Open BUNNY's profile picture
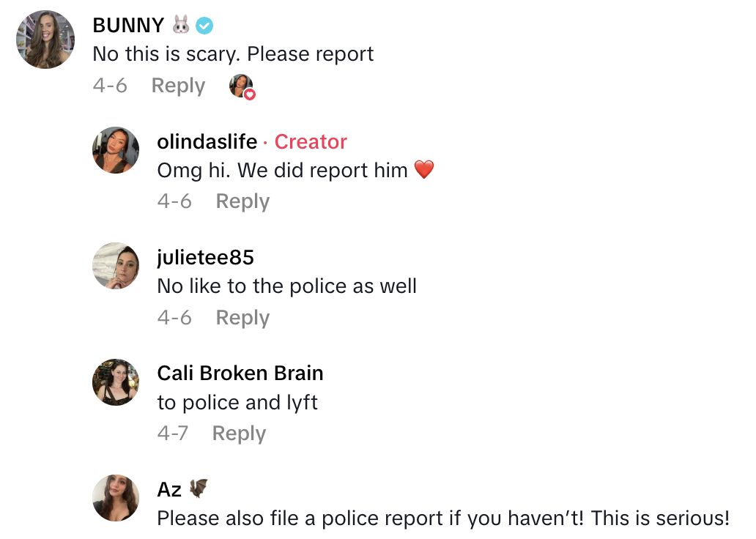Viewport: 756px width, 539px height. pos(45,40)
